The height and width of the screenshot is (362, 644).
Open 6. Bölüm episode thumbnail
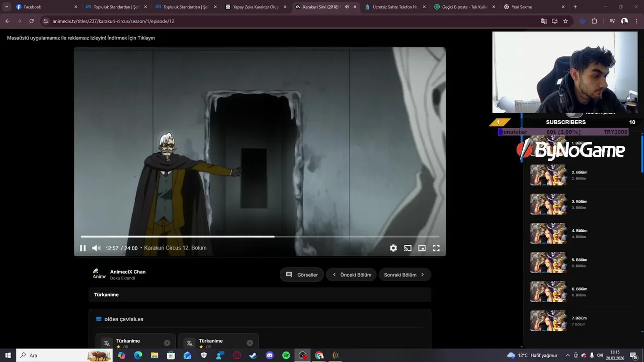pyautogui.click(x=548, y=292)
